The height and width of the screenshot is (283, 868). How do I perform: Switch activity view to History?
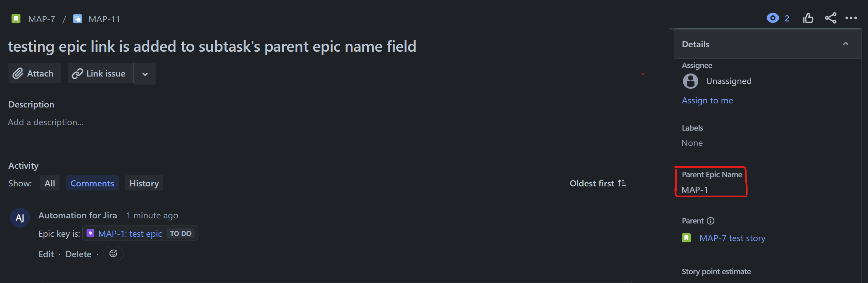(144, 183)
